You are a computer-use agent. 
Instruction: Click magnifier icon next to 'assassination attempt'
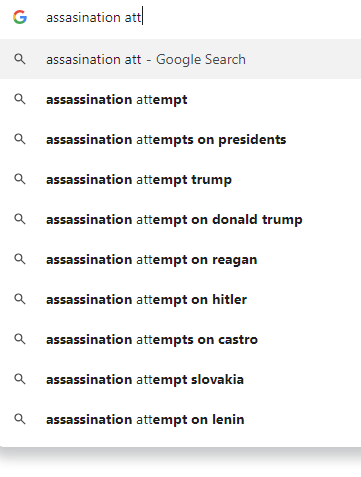20,99
